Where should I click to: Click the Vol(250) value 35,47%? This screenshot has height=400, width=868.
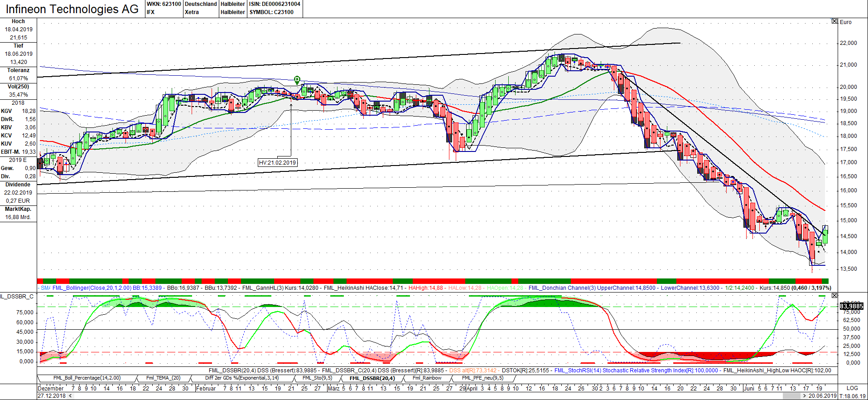[19, 95]
